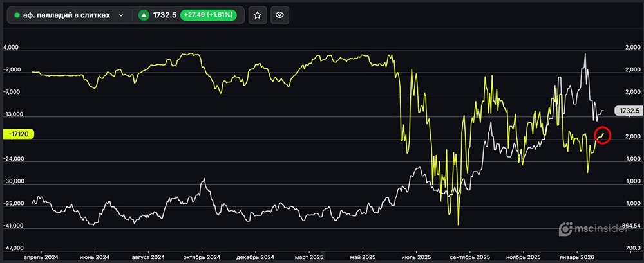The height and width of the screenshot is (263, 644).
Task: Click the 'май 2025' date label
Action: (363, 256)
